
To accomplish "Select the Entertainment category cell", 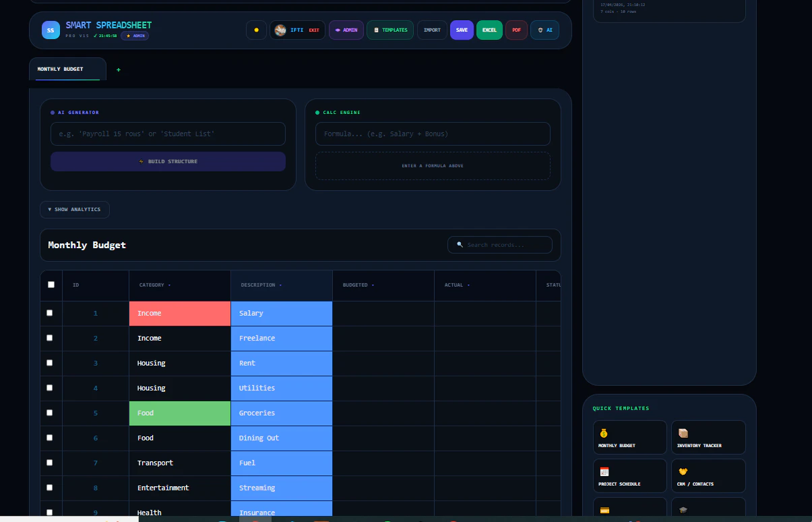I will point(180,488).
